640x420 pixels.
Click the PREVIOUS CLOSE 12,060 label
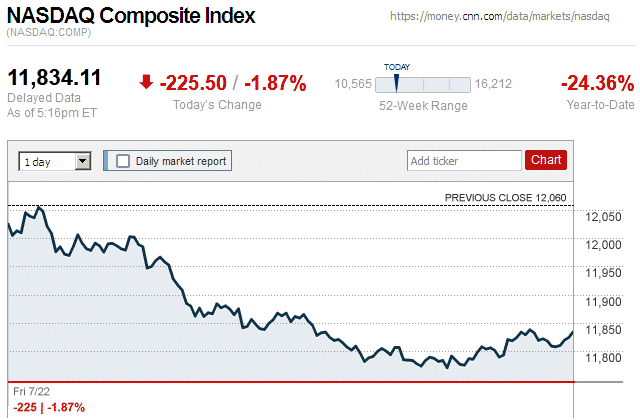pos(505,198)
